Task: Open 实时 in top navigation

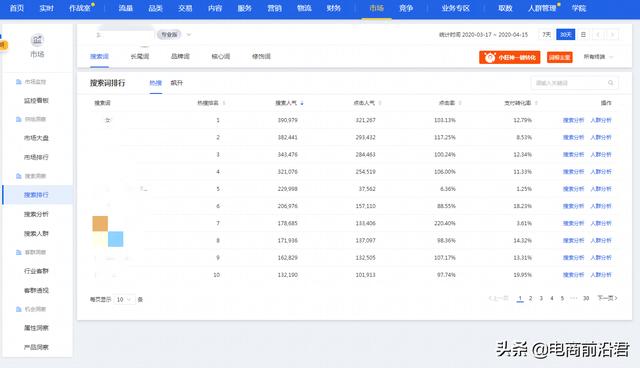Action: (x=47, y=8)
